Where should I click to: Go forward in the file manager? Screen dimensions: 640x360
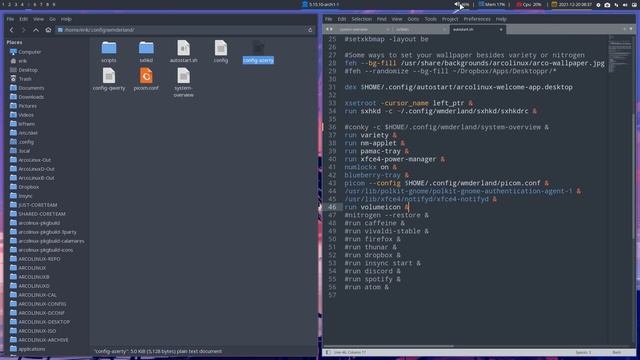[24, 30]
